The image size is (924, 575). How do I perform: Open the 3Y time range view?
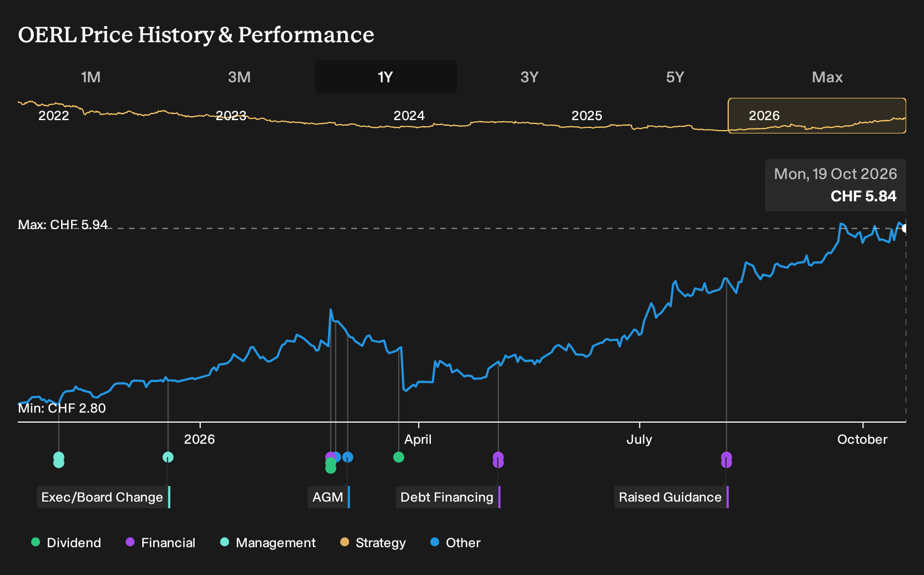click(529, 77)
